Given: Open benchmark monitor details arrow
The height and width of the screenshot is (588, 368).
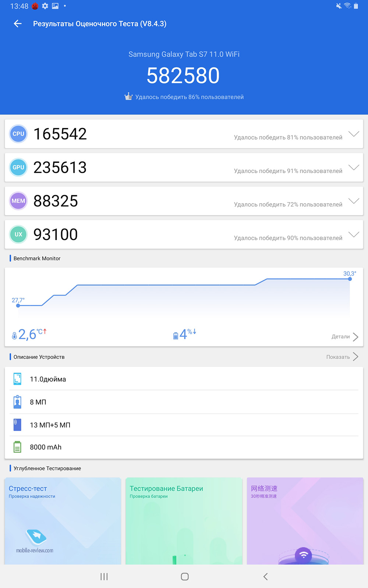Looking at the screenshot, I should [x=355, y=337].
